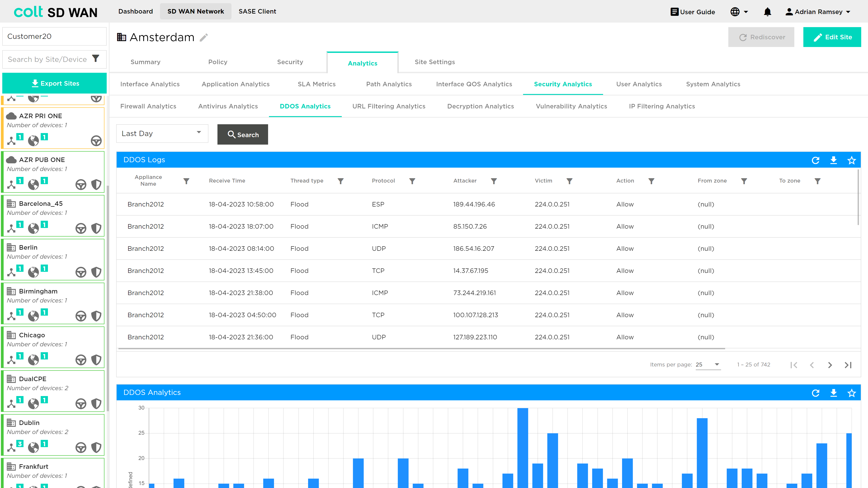
Task: Open the Last Day time range dropdown
Action: (162, 133)
